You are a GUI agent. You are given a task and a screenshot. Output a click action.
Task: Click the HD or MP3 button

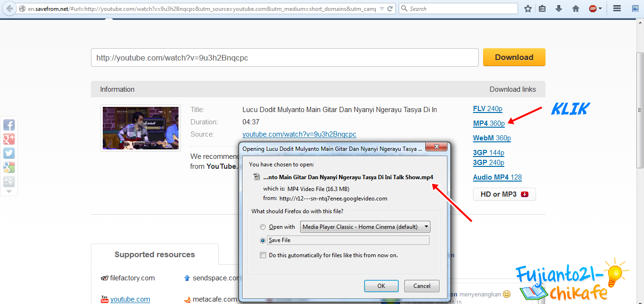pyautogui.click(x=504, y=194)
